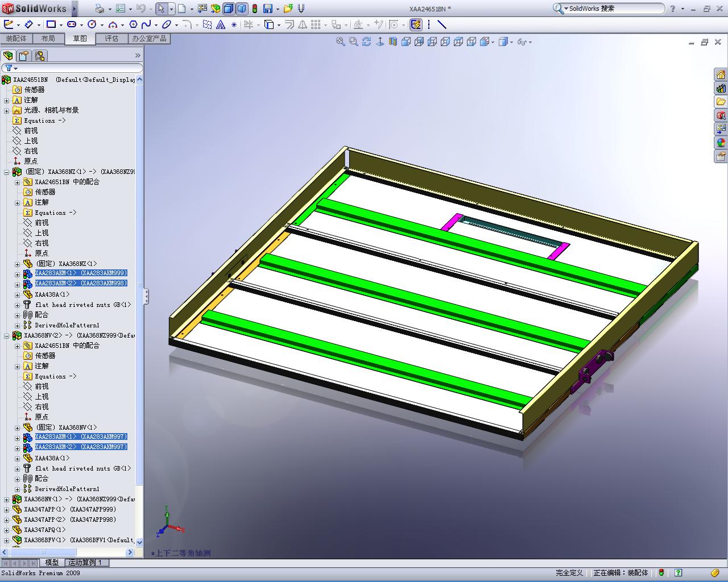Select XAA283AKM<2> (XAA283AKM998) in tree
This screenshot has width=728, height=582.
(81, 284)
